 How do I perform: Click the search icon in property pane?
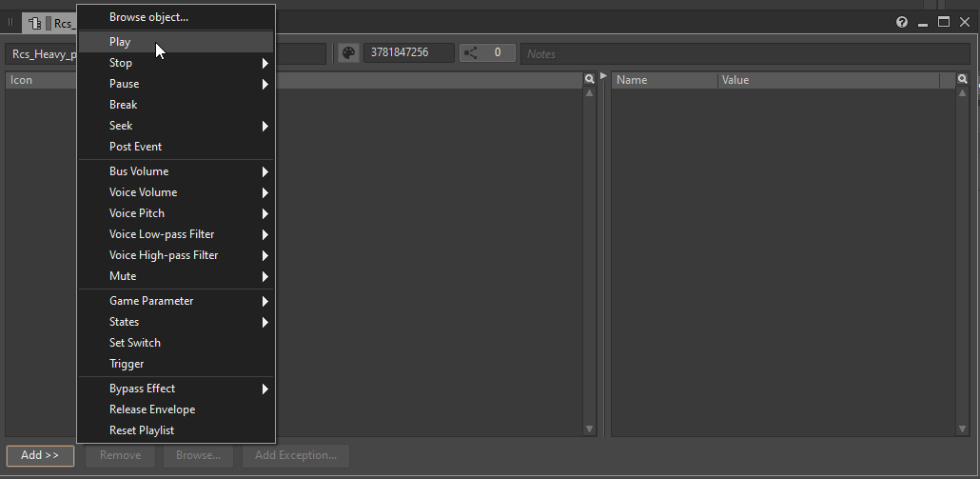pos(962,80)
